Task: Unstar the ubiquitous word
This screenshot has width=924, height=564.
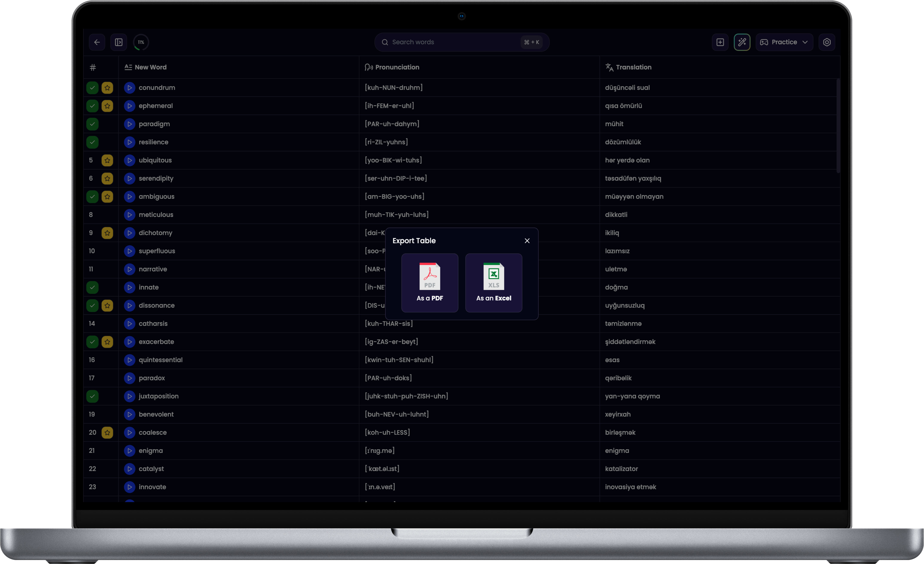Action: coord(107,160)
